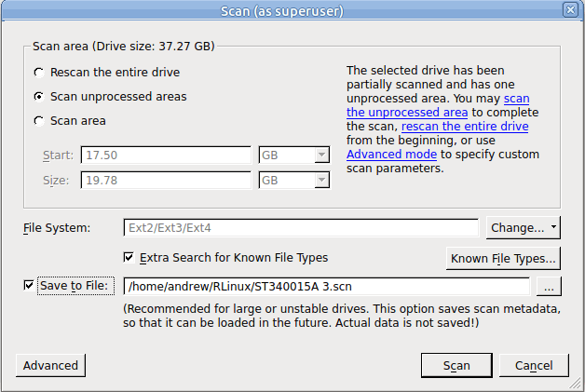Open the Size unit GB dropdown
The width and height of the screenshot is (585, 392).
pyautogui.click(x=292, y=180)
